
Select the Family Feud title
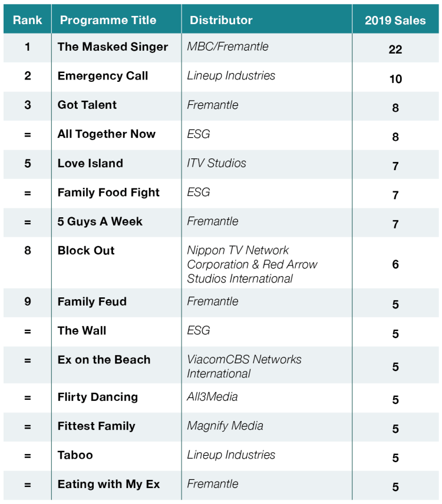(x=92, y=301)
